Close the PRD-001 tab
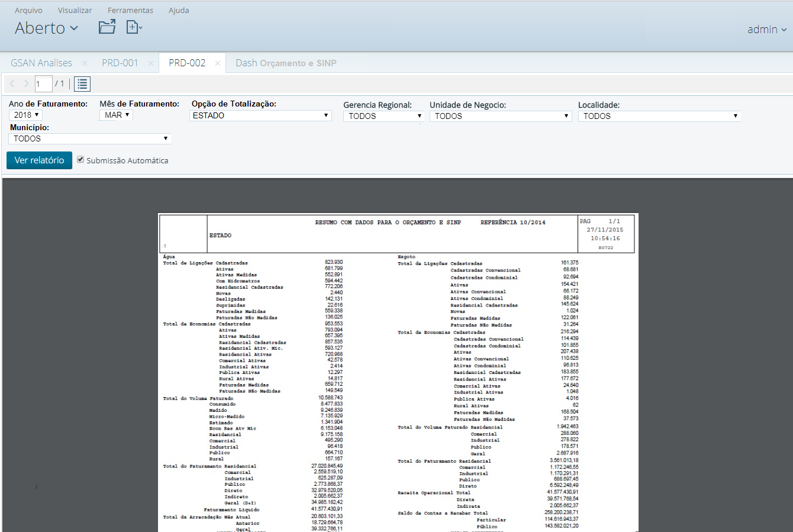 pos(150,63)
